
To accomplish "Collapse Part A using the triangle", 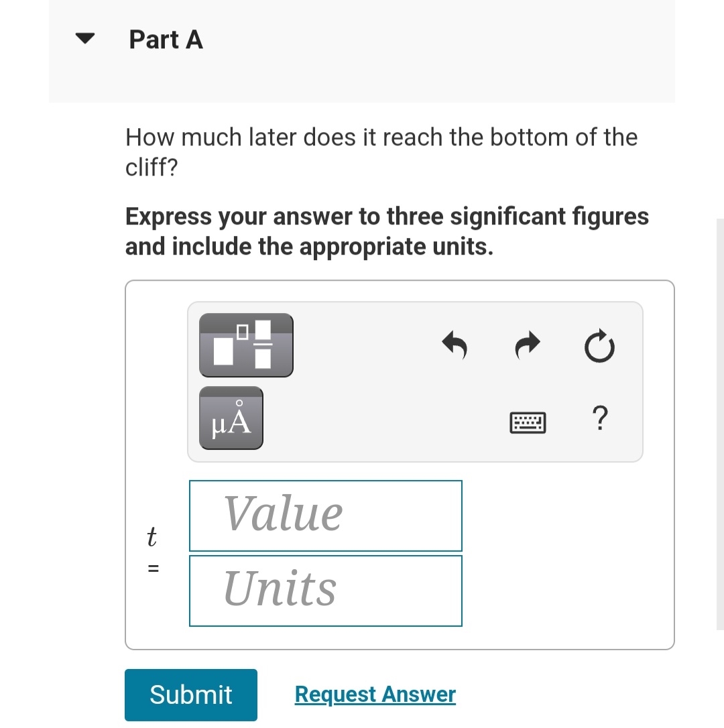I will pos(84,38).
